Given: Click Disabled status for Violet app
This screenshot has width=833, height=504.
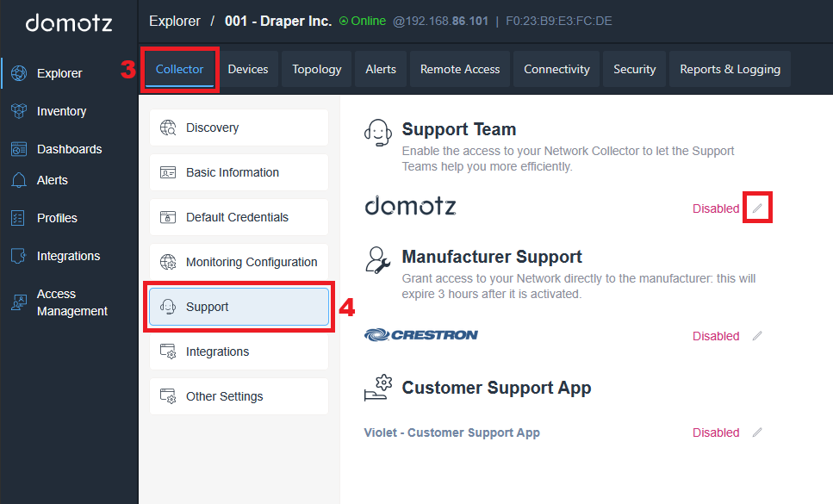Looking at the screenshot, I should click(x=716, y=432).
